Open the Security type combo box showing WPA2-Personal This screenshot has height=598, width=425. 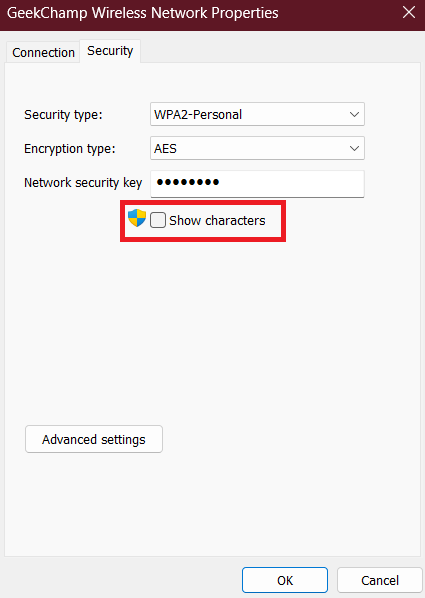coord(258,114)
